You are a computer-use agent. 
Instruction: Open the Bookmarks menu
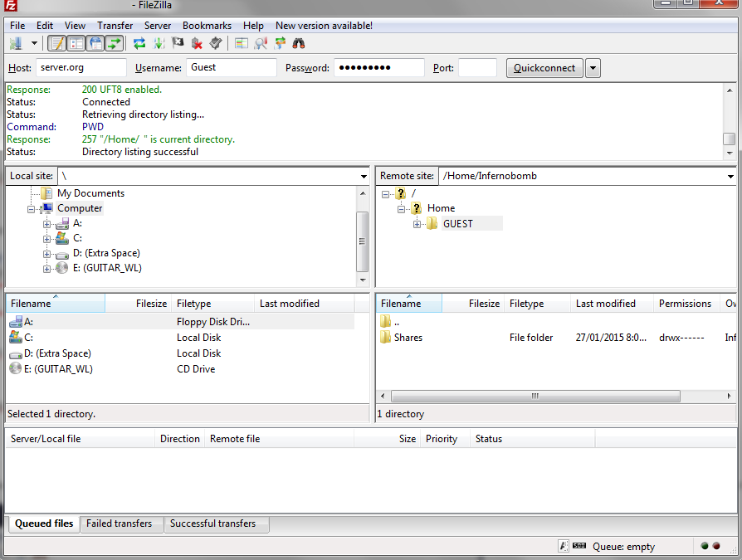[x=207, y=26]
